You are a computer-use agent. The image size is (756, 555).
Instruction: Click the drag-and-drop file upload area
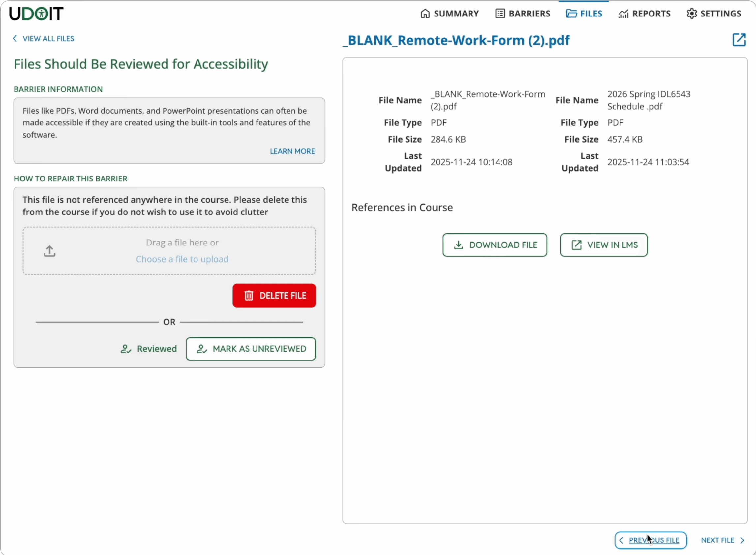click(169, 251)
